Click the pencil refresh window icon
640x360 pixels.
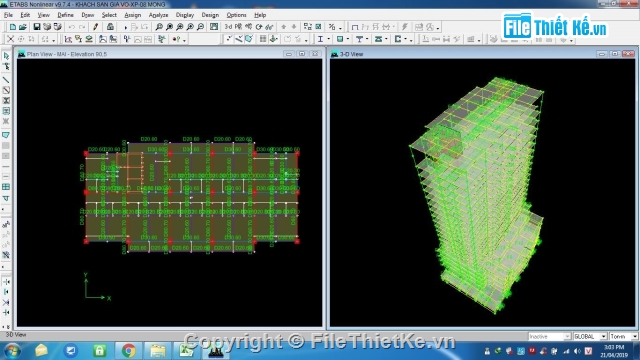pyautogui.click(x=96, y=27)
